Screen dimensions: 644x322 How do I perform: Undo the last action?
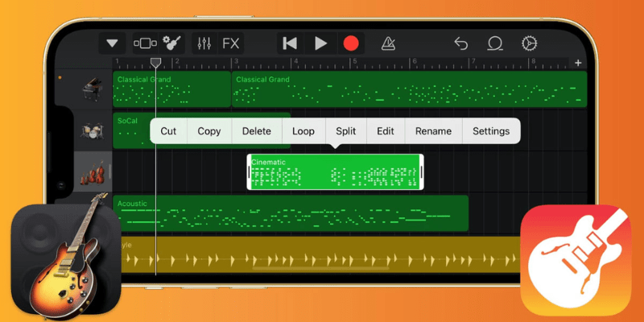(460, 43)
